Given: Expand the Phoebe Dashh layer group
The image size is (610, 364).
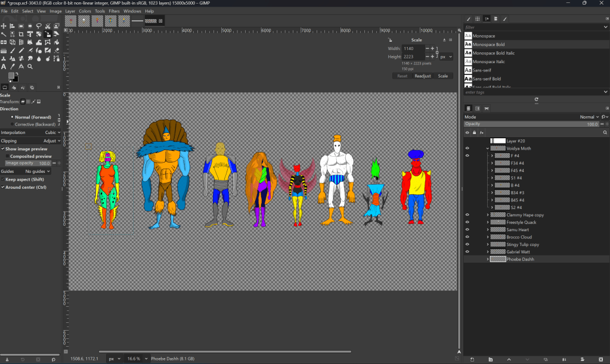Looking at the screenshot, I should [488, 259].
